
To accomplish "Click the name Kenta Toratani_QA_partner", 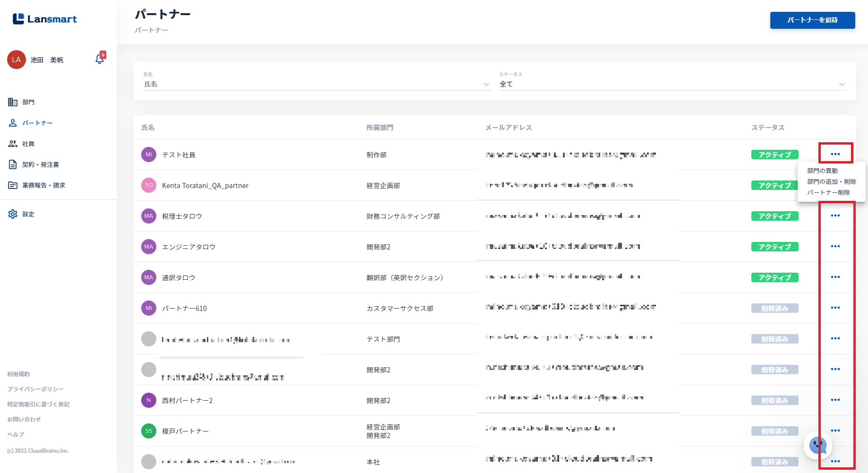I will pyautogui.click(x=205, y=186).
